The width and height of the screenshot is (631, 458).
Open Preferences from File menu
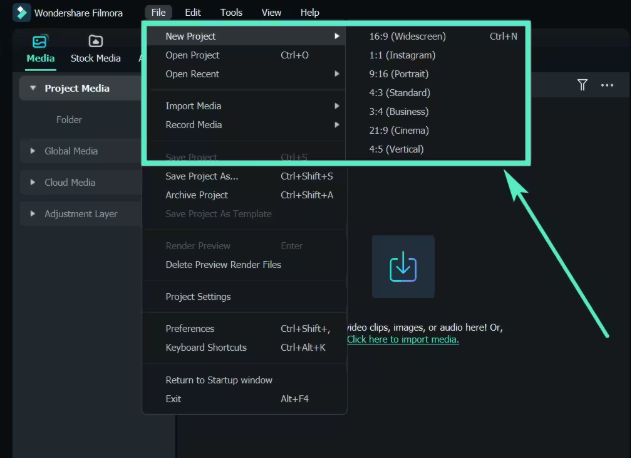click(245, 329)
